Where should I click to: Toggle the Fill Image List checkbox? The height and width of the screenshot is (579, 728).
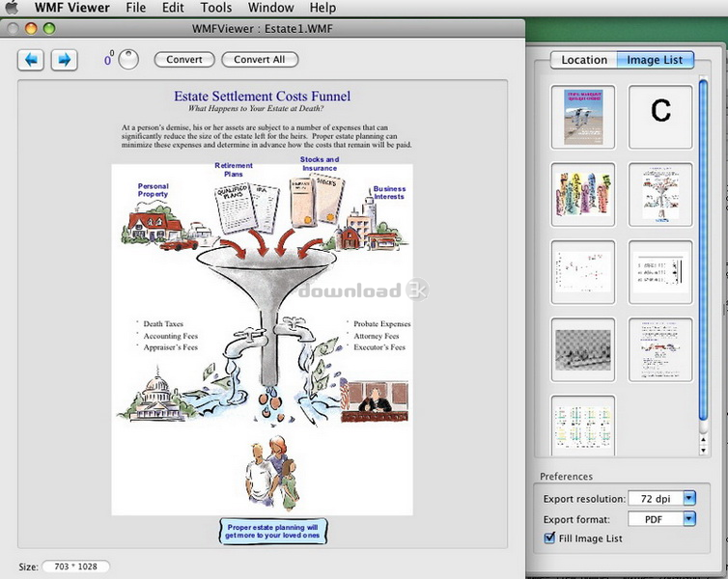coord(547,538)
